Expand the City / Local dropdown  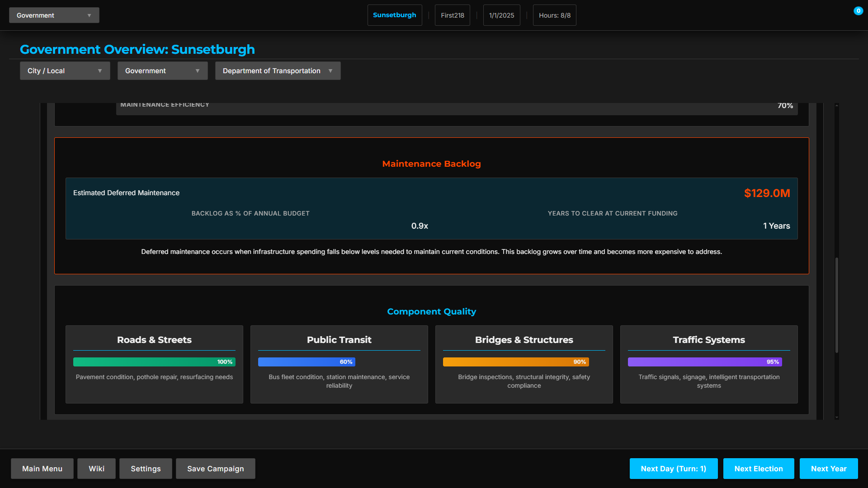point(65,71)
